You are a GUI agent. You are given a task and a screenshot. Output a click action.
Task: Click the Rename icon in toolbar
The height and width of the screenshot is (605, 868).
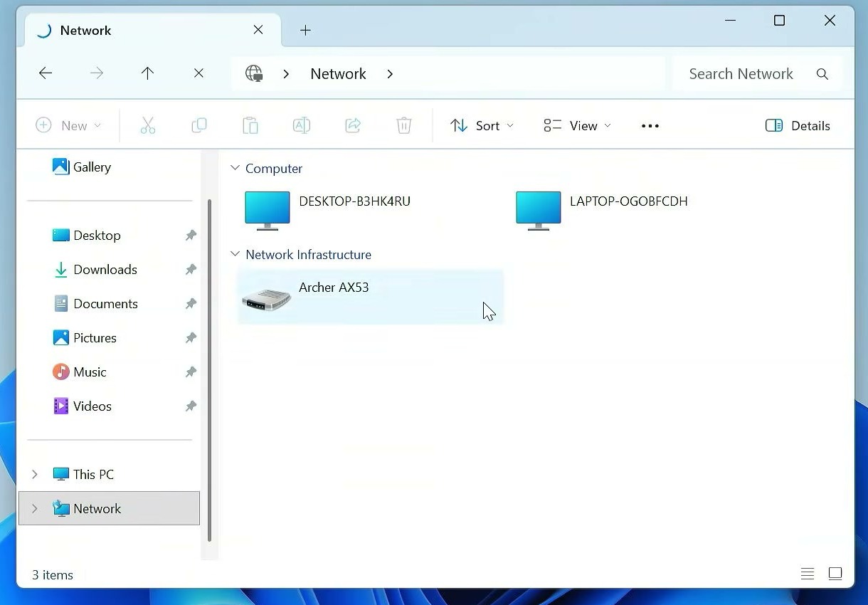coord(302,126)
